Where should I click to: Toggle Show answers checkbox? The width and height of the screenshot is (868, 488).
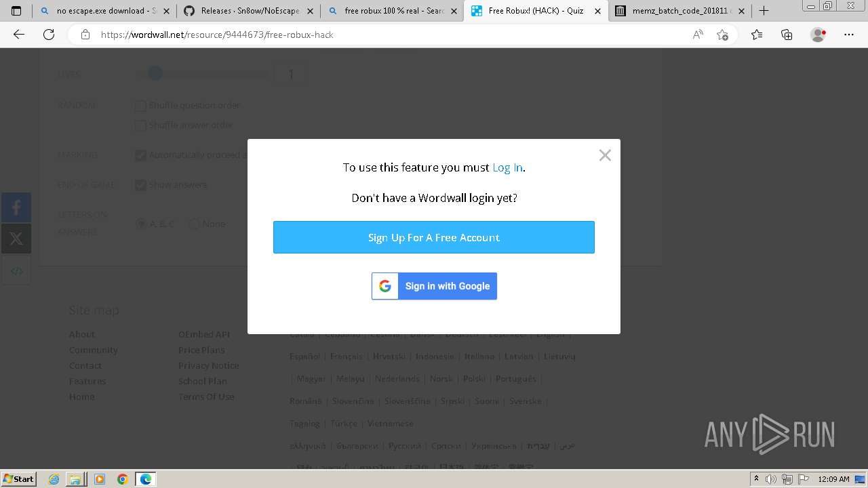(x=140, y=185)
